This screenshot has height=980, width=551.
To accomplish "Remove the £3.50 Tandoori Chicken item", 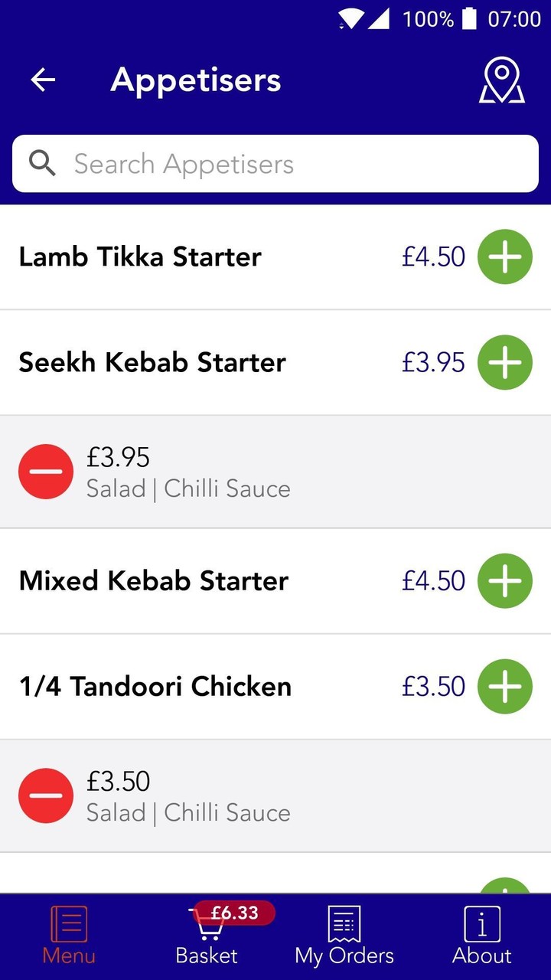I will click(x=46, y=795).
